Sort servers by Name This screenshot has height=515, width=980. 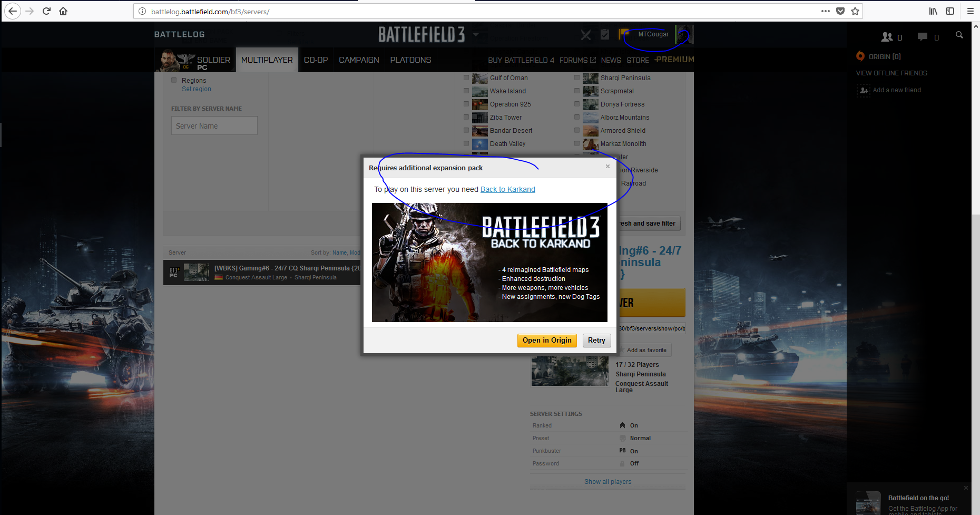pos(339,253)
